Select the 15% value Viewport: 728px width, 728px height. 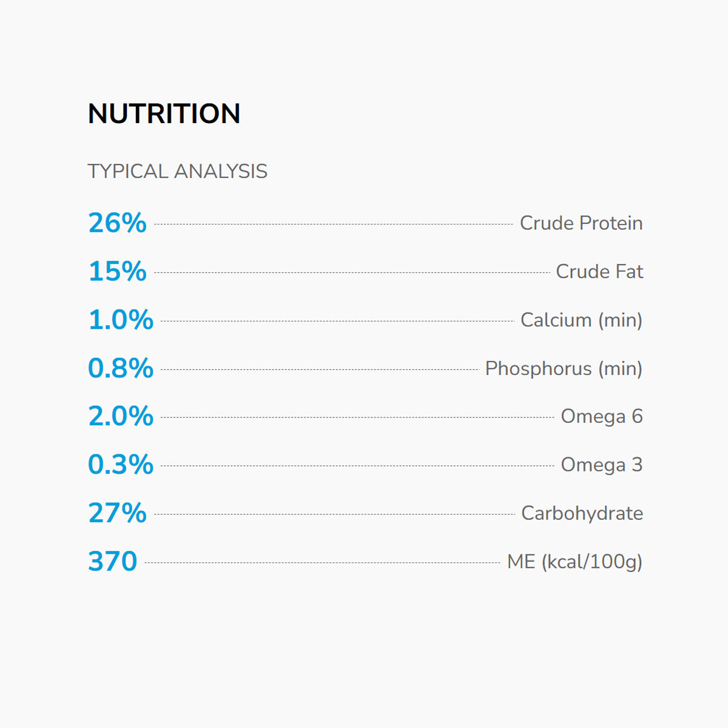tap(117, 271)
